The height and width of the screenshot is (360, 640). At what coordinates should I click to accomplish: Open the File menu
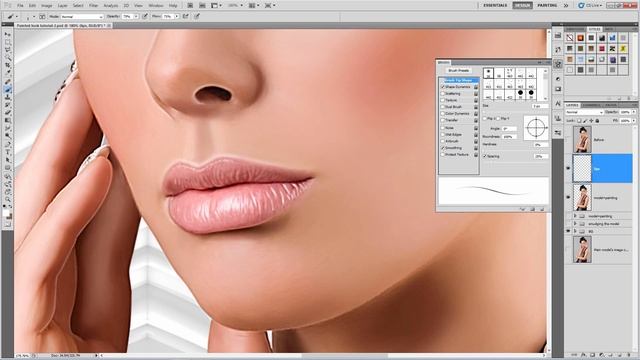click(20, 6)
